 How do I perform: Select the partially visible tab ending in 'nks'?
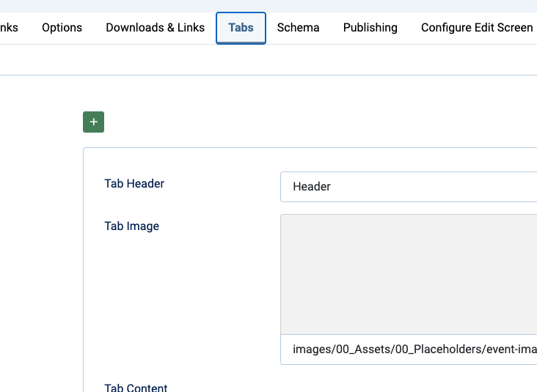point(9,28)
